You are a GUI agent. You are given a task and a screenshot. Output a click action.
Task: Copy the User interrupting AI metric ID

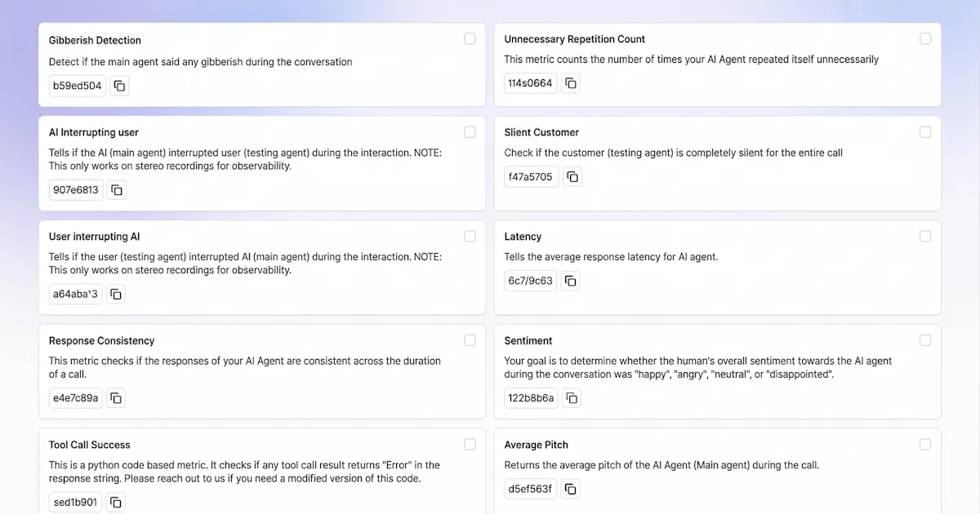click(115, 294)
